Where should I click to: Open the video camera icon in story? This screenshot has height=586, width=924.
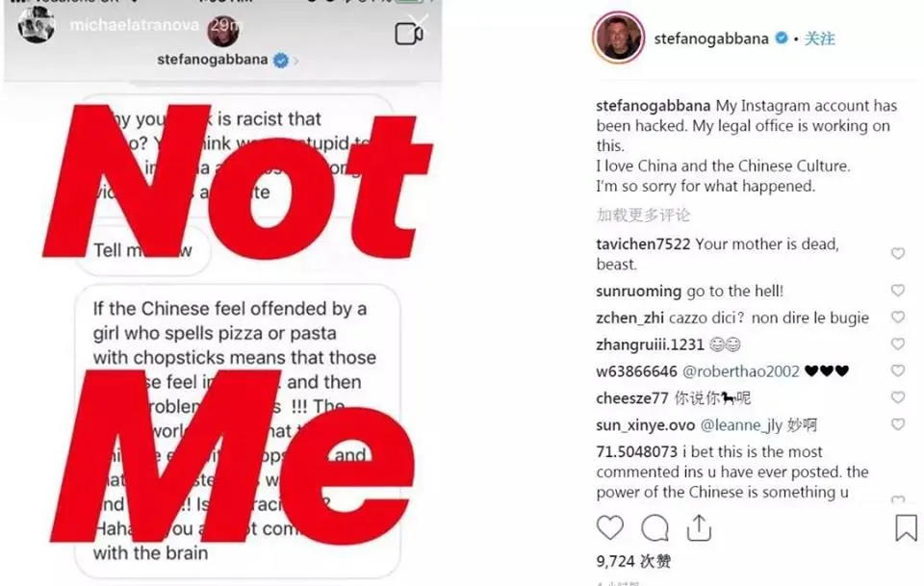click(x=409, y=34)
